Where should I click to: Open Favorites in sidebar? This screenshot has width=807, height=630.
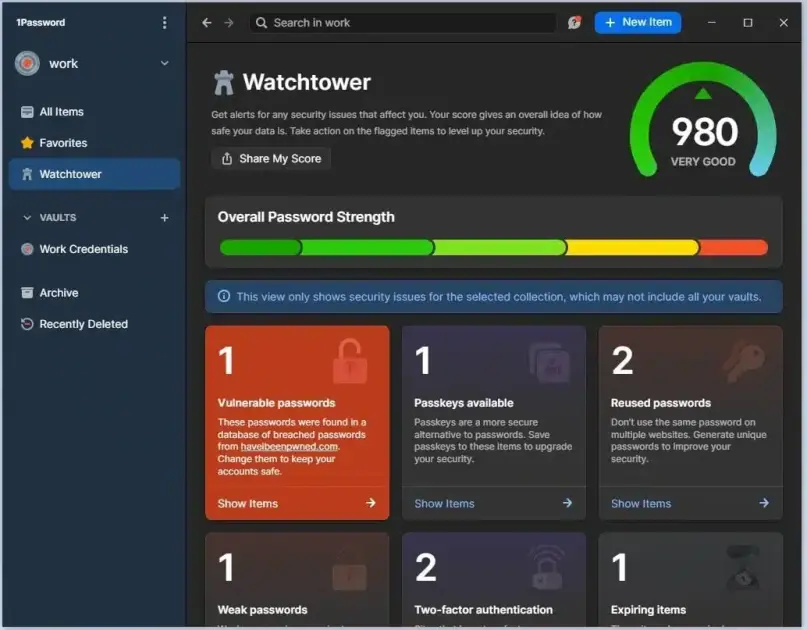click(x=95, y=143)
